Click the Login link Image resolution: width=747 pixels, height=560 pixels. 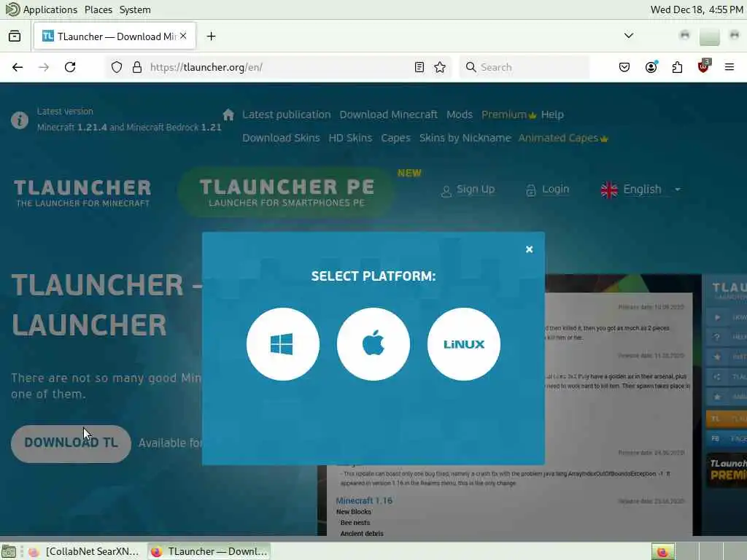547,190
